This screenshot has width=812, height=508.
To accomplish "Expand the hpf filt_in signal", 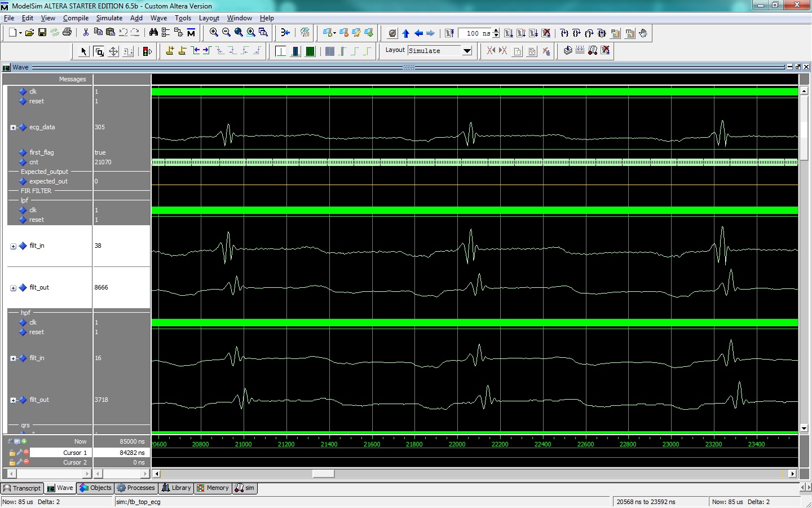I will click(x=13, y=358).
